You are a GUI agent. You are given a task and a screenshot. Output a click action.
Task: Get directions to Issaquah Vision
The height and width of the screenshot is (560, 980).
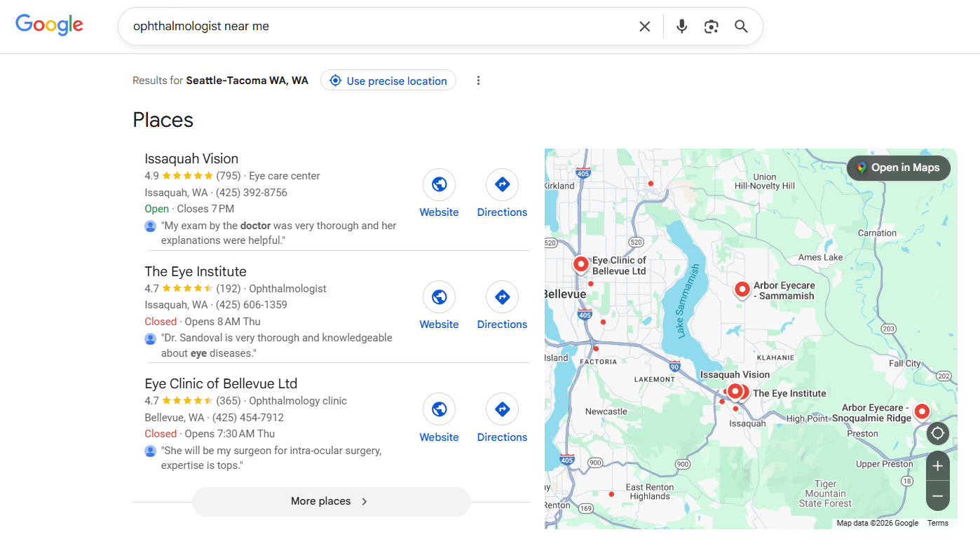502,184
